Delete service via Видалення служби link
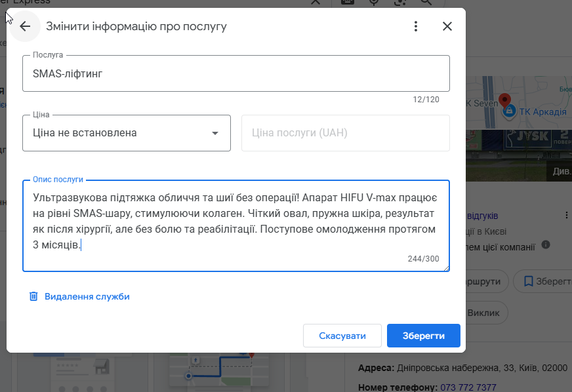Image resolution: width=572 pixels, height=392 pixels. click(87, 296)
